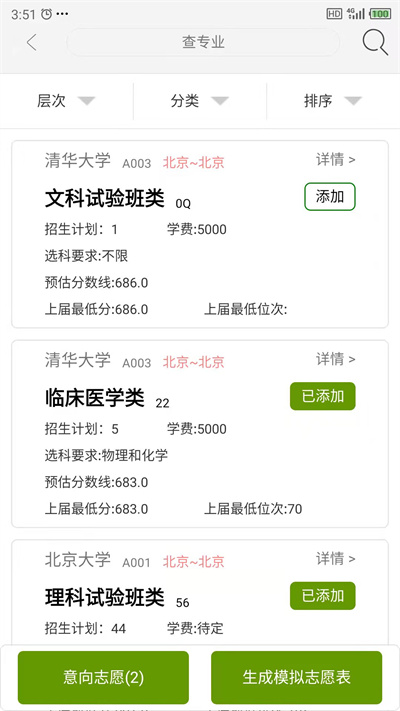Open 详情 for 文科试验班类
The image size is (400, 711).
tap(336, 160)
